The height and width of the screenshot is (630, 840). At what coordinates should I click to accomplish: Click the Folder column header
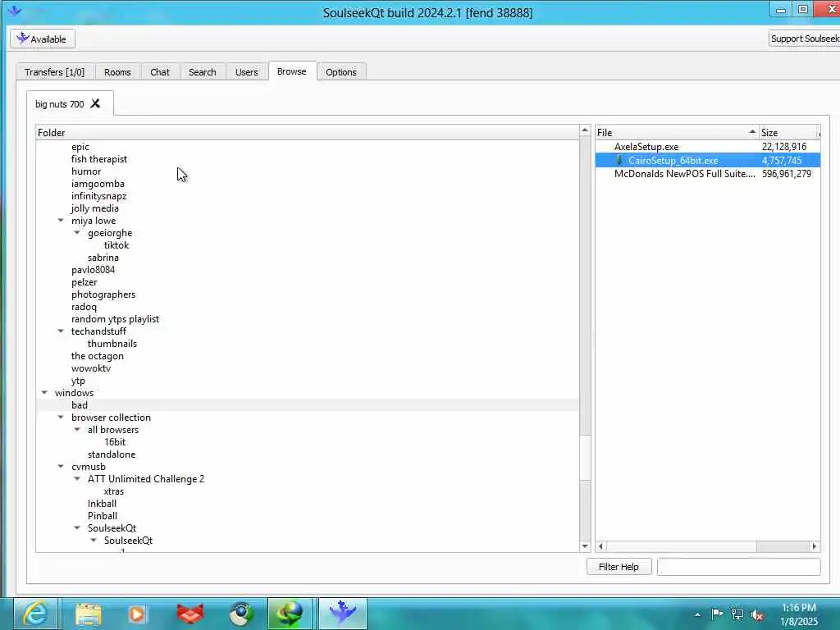(x=308, y=132)
